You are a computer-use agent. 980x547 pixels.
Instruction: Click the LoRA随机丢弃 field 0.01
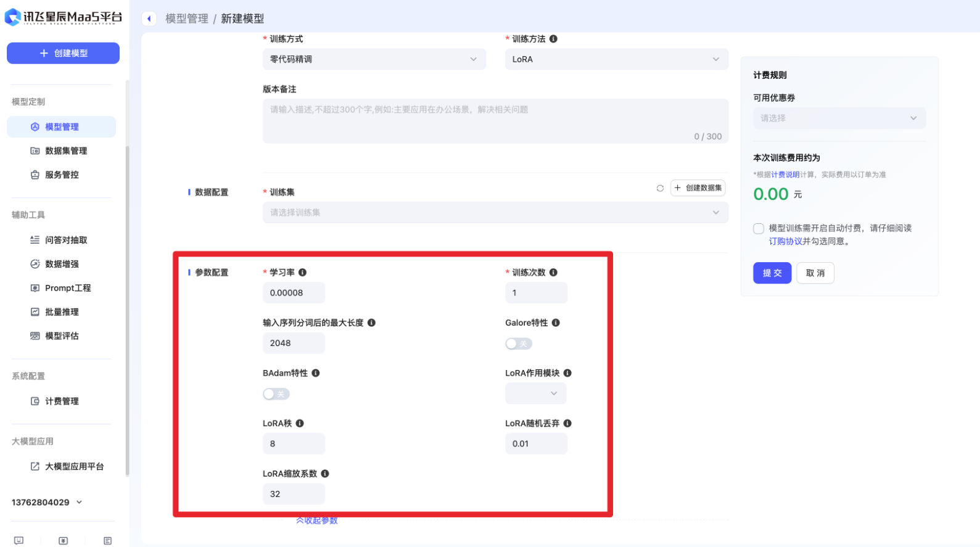[536, 443]
